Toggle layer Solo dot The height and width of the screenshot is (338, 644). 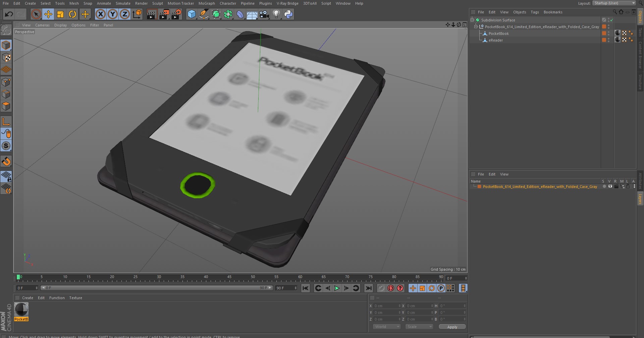click(604, 187)
